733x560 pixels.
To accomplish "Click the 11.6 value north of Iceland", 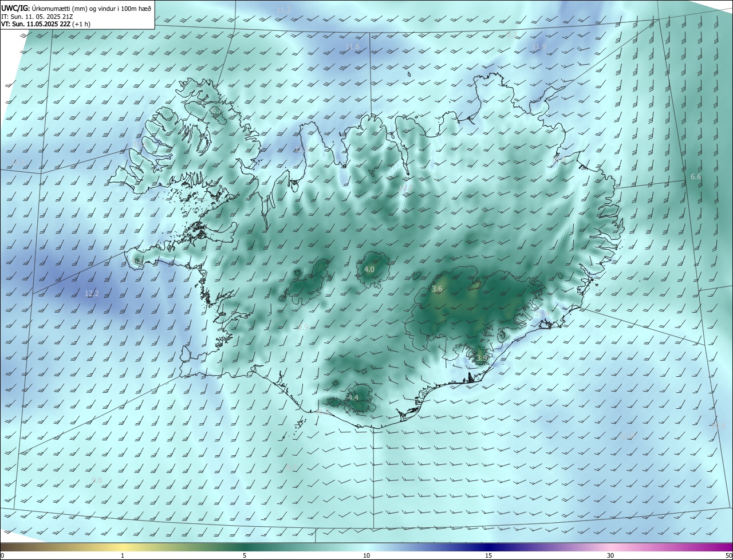I will coord(352,46).
